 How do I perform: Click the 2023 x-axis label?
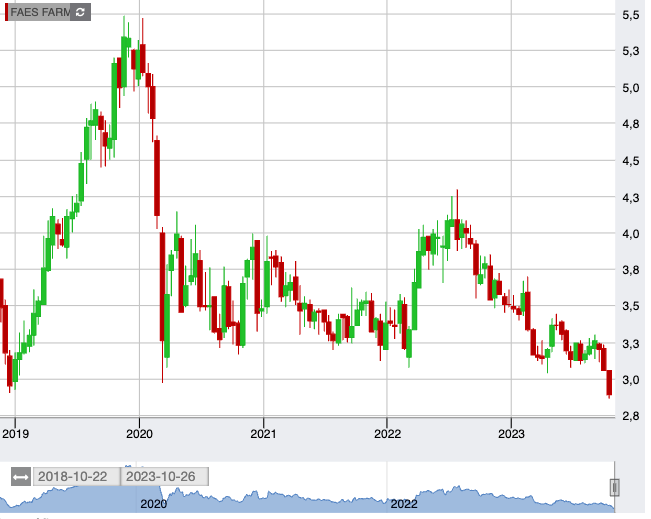click(x=512, y=434)
